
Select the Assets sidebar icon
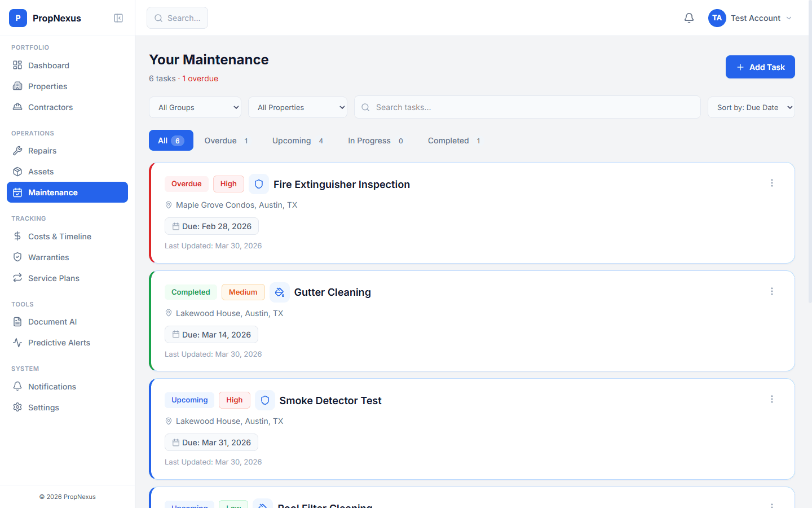click(x=19, y=171)
